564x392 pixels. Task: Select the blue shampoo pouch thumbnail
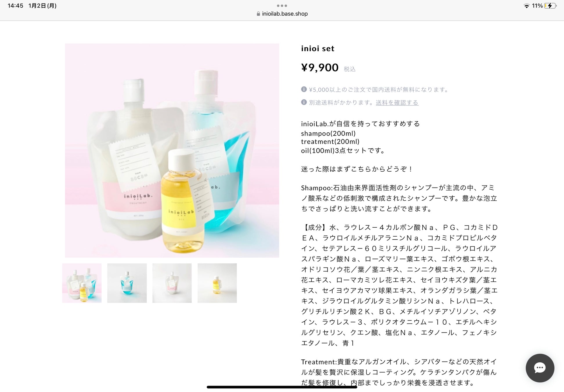click(127, 283)
